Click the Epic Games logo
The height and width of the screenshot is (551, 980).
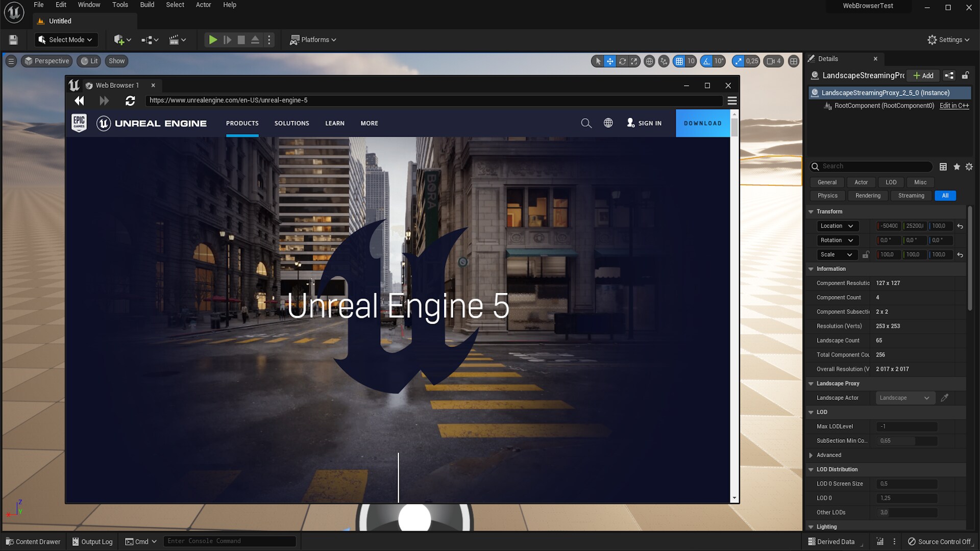click(79, 123)
